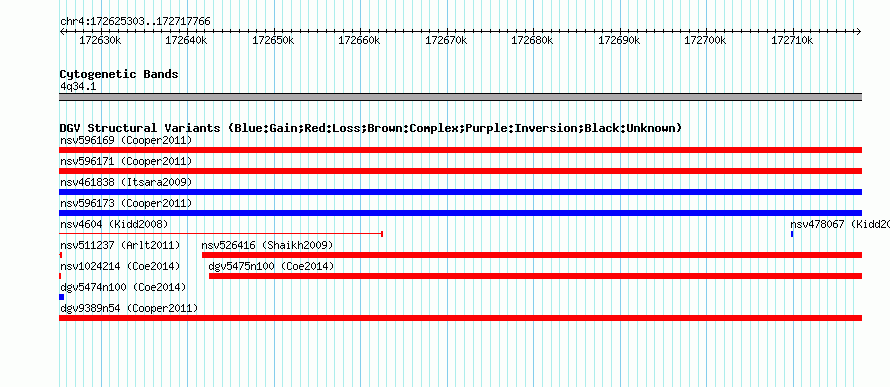
Task: Click the DGV Structural Variants track title
Action: point(371,128)
